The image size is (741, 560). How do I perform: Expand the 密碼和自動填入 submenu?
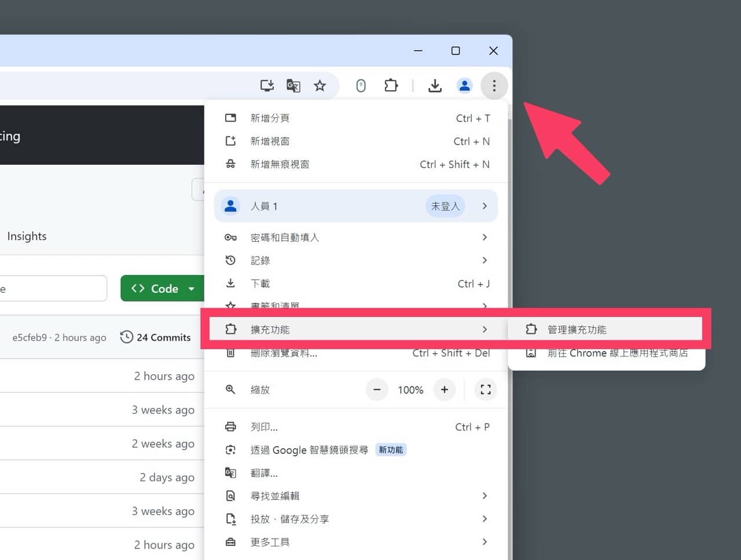tap(356, 237)
